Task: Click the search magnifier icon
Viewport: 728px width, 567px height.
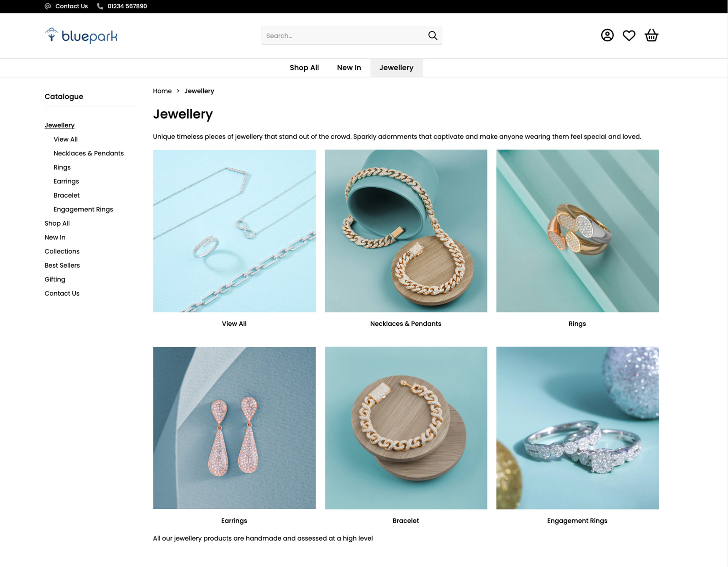Action: [x=433, y=36]
